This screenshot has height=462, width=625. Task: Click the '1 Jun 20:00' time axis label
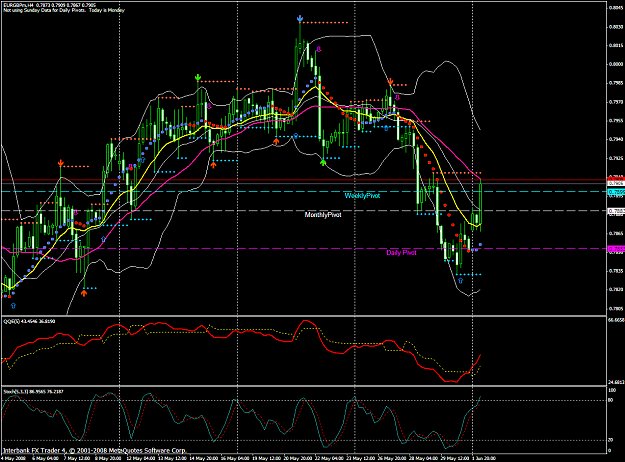tap(484, 458)
